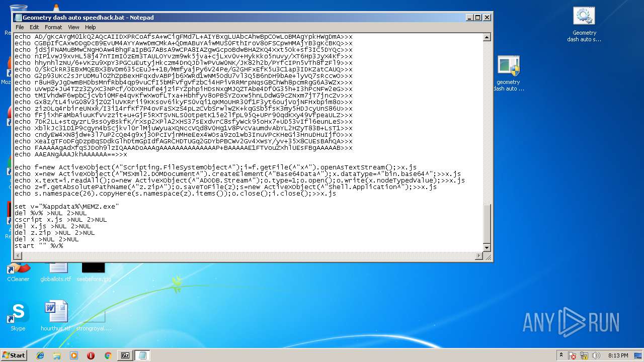644x362 pixels.
Task: Open the Edit menu in Notepad
Action: pos(34,27)
